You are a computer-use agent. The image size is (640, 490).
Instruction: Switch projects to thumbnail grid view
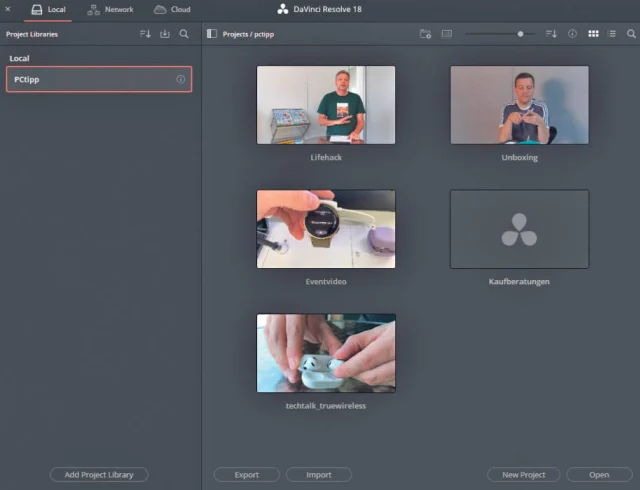point(593,34)
